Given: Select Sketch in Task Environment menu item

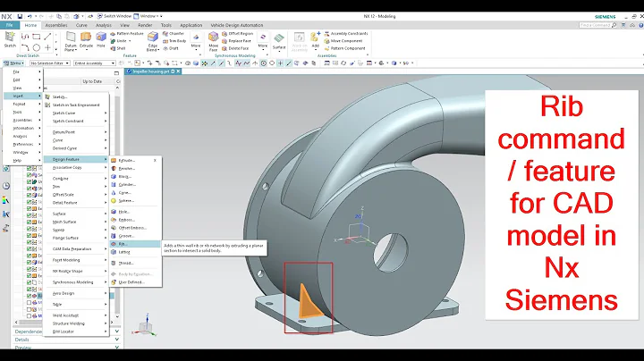Looking at the screenshot, I should click(x=76, y=105).
